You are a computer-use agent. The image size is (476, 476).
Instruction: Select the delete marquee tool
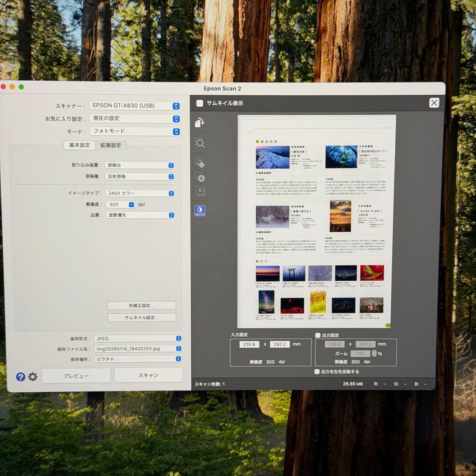(x=200, y=163)
